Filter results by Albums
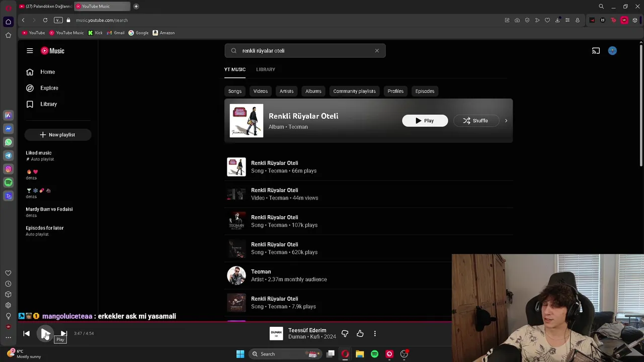 [313, 91]
